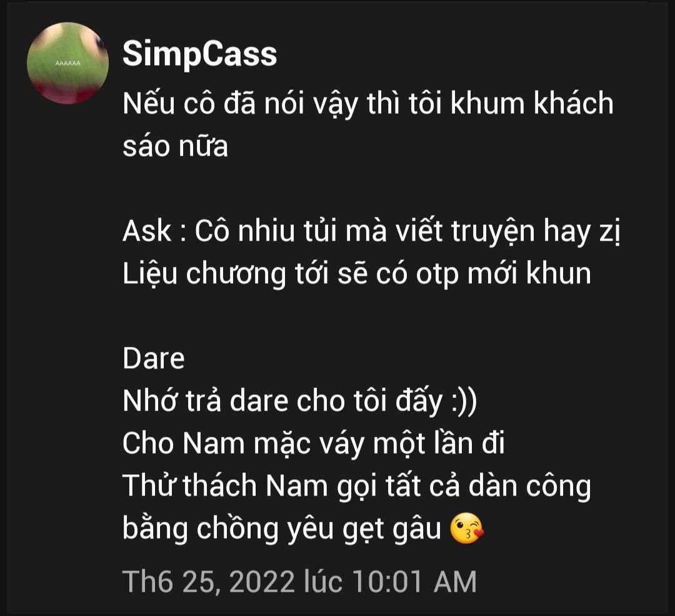
Task: Click the Thử thách Nam gọi line
Action: (357, 486)
